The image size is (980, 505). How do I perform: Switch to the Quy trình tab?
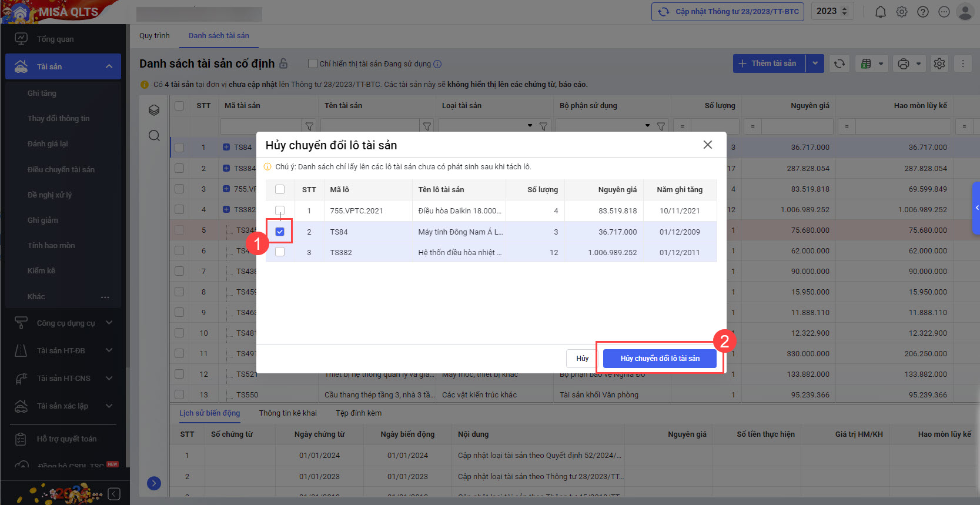click(154, 36)
